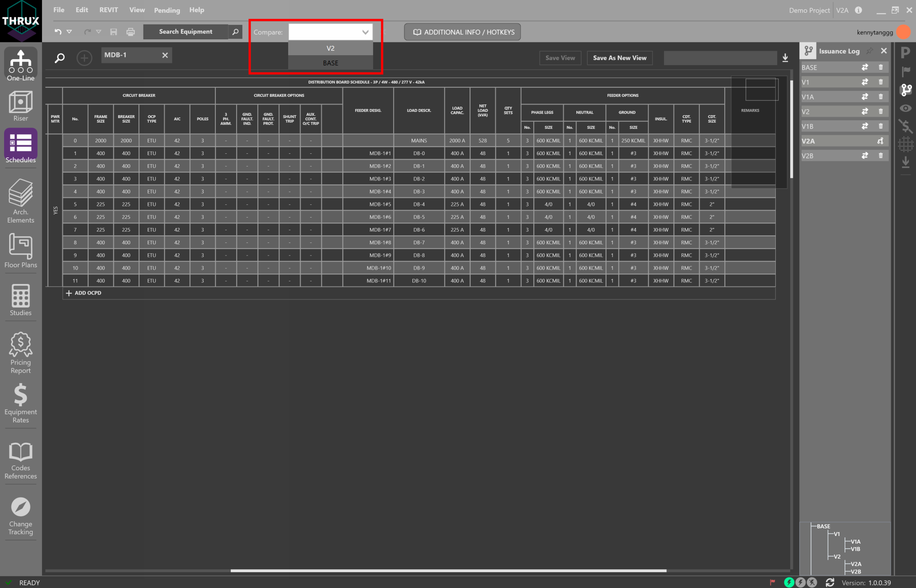This screenshot has height=588, width=916.
Task: Toggle the green lightning indicator in status bar
Action: pyautogui.click(x=789, y=583)
